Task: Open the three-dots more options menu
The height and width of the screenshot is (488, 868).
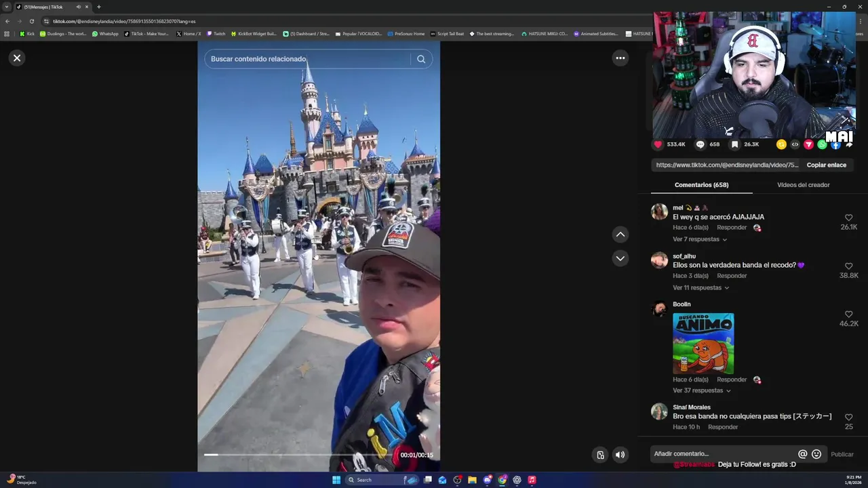Action: (620, 58)
